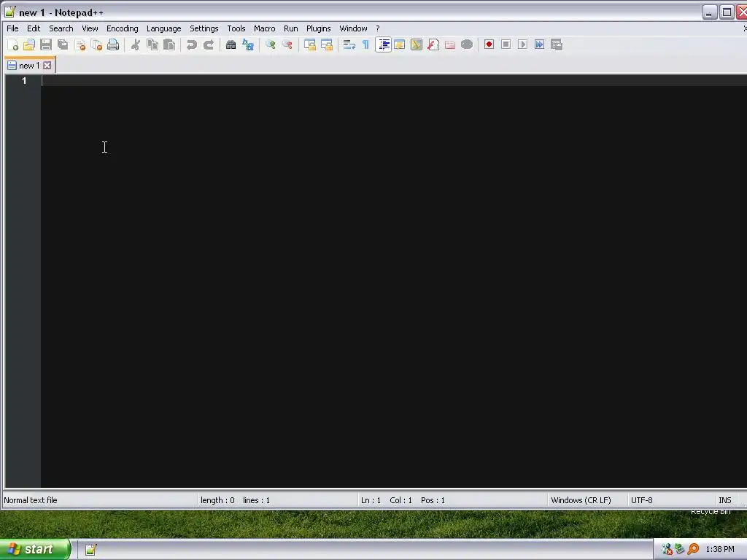This screenshot has height=560, width=747.
Task: Click the user-defined language dialog icon
Action: [x=400, y=44]
